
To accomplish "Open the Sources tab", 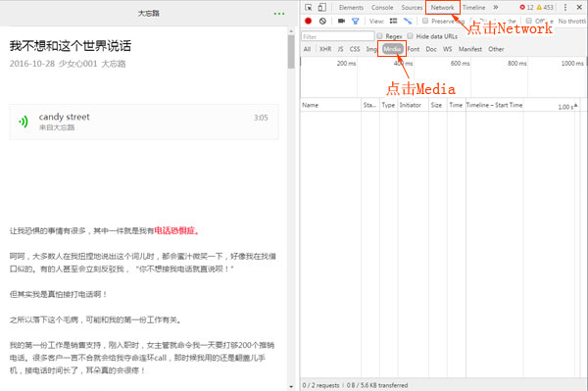I will (412, 8).
